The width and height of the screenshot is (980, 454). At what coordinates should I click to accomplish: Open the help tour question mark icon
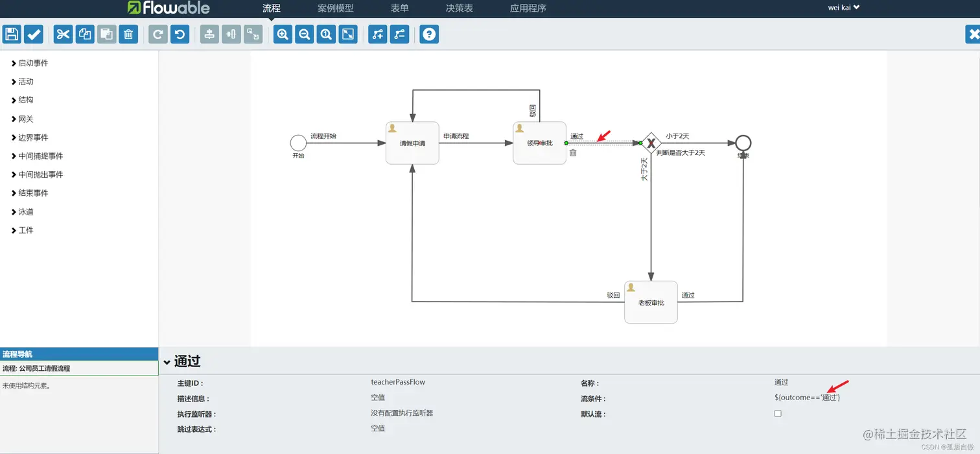point(429,34)
